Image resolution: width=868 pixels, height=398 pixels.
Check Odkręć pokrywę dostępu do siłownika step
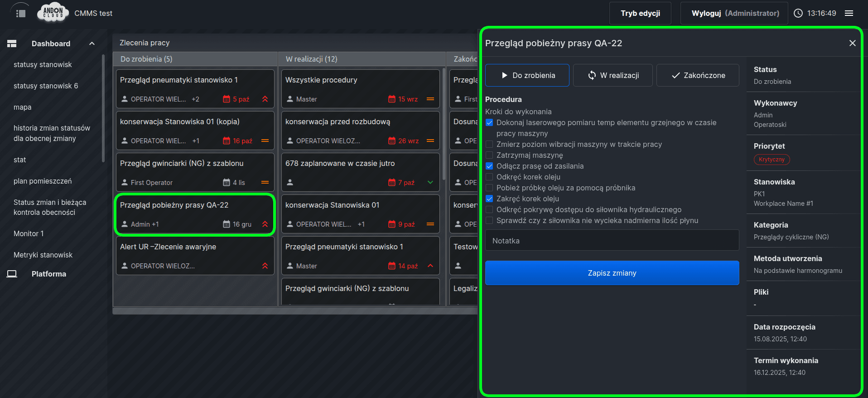(x=489, y=210)
